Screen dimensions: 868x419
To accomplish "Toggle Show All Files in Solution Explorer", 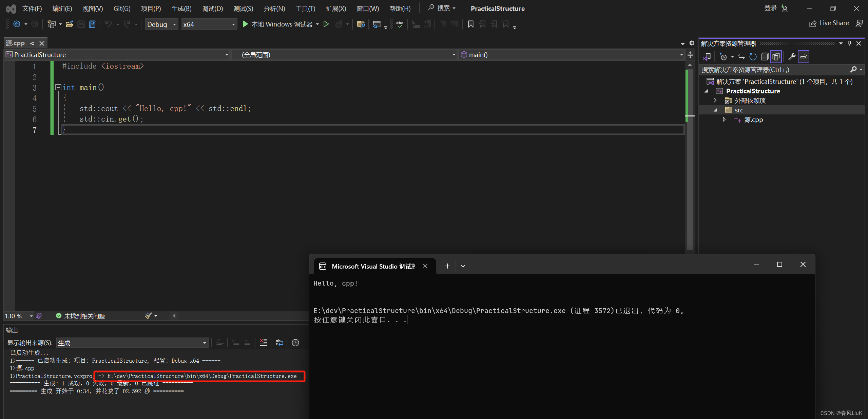I will [x=776, y=57].
